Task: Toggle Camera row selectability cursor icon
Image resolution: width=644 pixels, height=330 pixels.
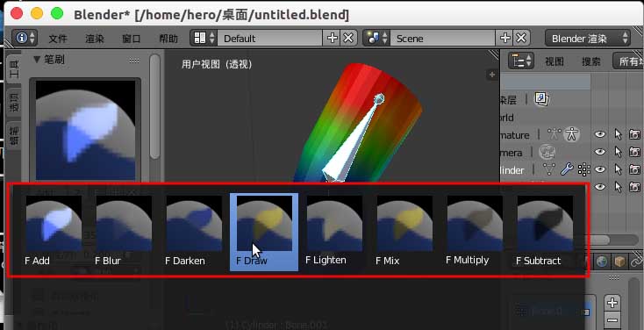Action: coord(618,152)
